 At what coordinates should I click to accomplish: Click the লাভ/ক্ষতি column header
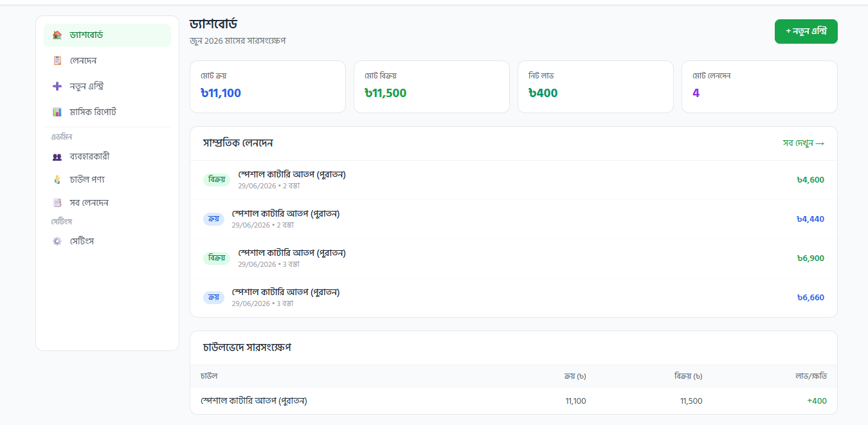click(x=811, y=376)
